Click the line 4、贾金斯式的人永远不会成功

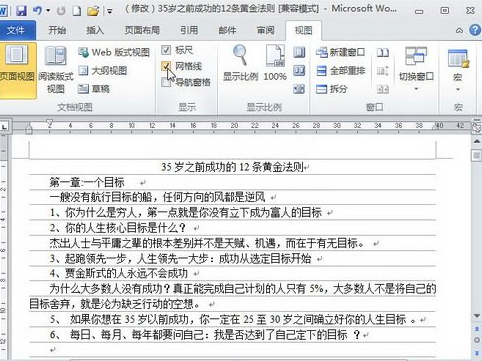tap(119, 273)
